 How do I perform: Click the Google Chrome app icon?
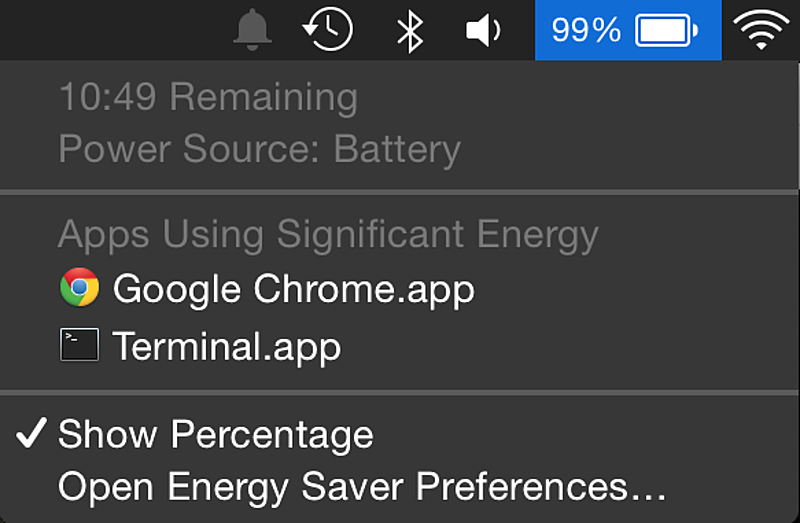tap(80, 287)
